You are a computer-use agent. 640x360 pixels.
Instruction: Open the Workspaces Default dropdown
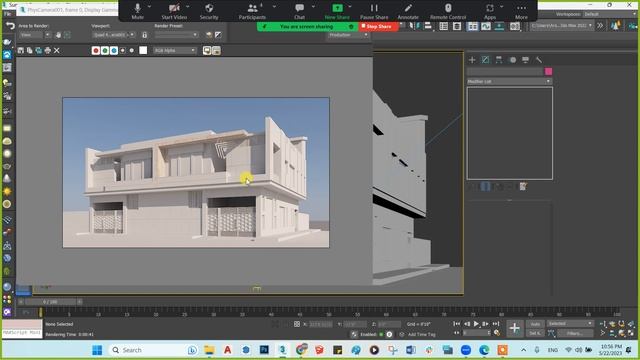pos(609,14)
